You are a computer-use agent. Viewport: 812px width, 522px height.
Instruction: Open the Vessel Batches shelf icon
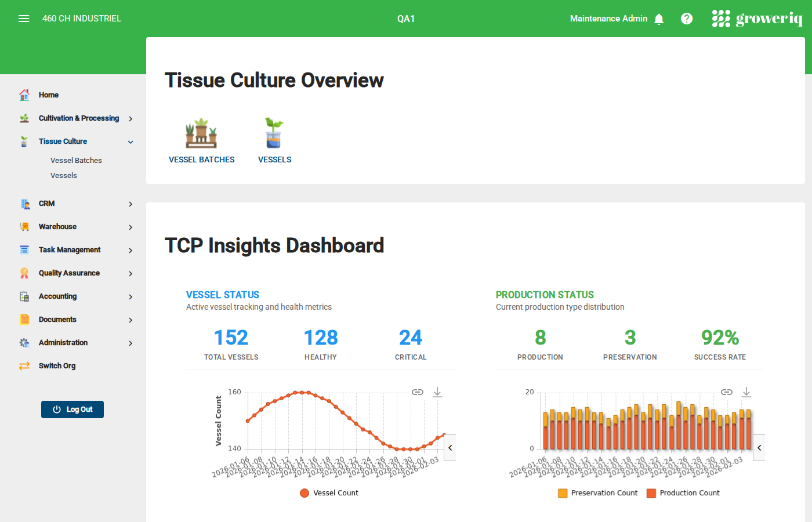pos(201,132)
